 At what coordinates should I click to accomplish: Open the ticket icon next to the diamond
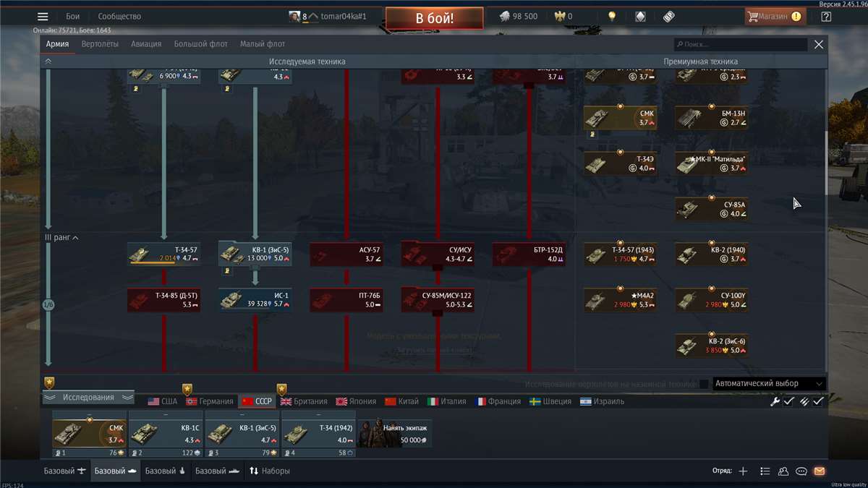pos(668,16)
